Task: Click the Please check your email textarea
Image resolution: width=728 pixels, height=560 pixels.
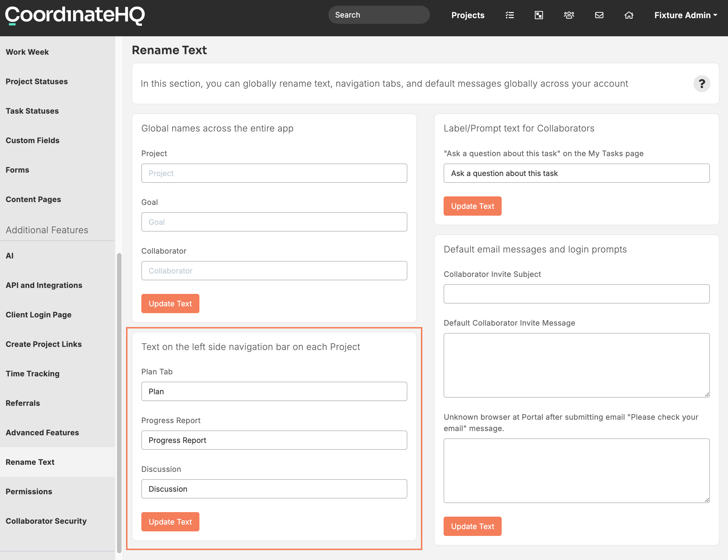Action: (576, 471)
